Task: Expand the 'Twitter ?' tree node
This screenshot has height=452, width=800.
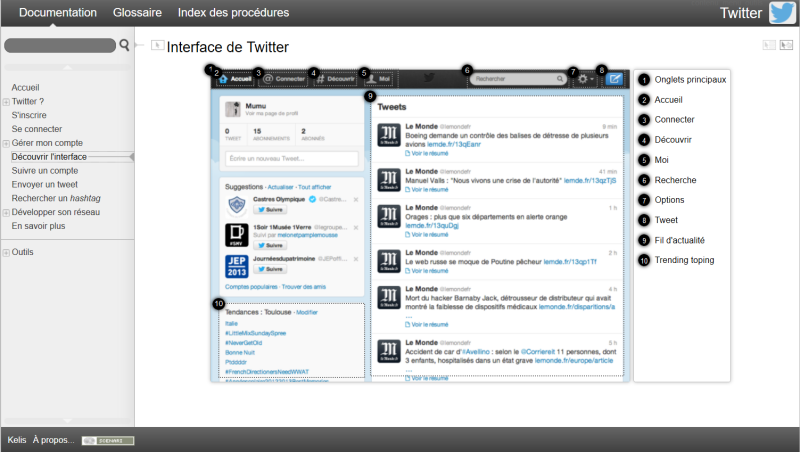Action: coord(6,102)
